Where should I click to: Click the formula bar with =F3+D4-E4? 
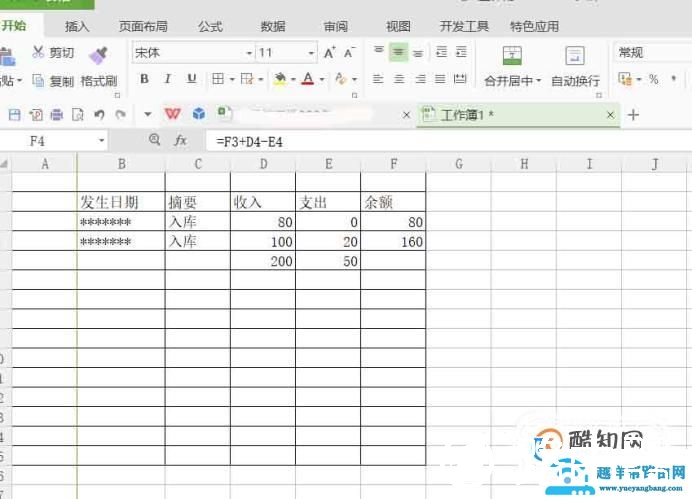448,142
